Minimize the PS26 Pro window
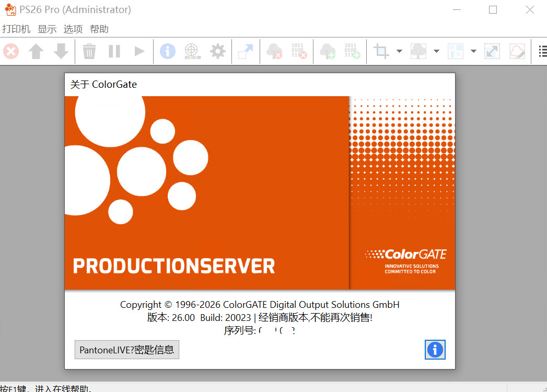 tap(457, 10)
